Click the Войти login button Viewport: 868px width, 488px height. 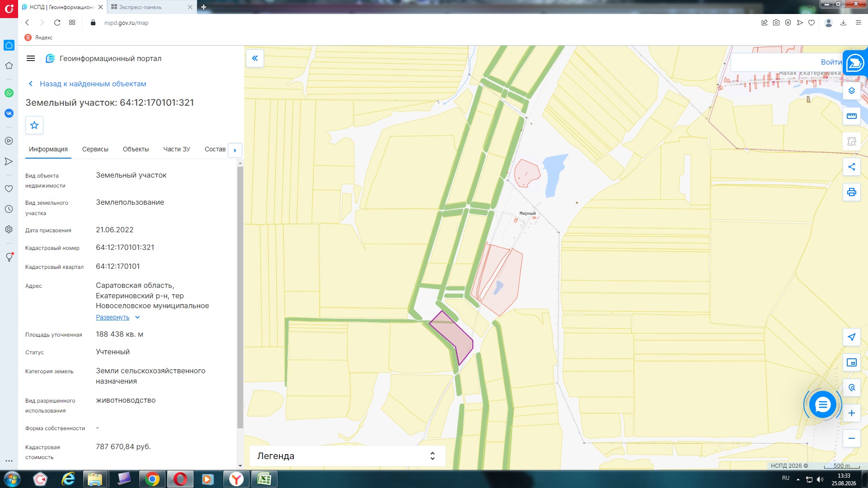pyautogui.click(x=831, y=62)
